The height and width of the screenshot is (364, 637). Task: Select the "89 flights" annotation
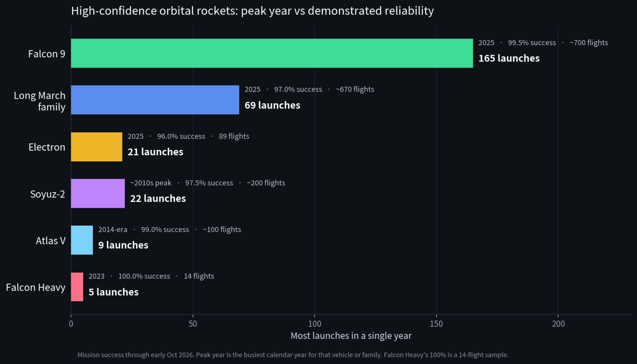(234, 136)
